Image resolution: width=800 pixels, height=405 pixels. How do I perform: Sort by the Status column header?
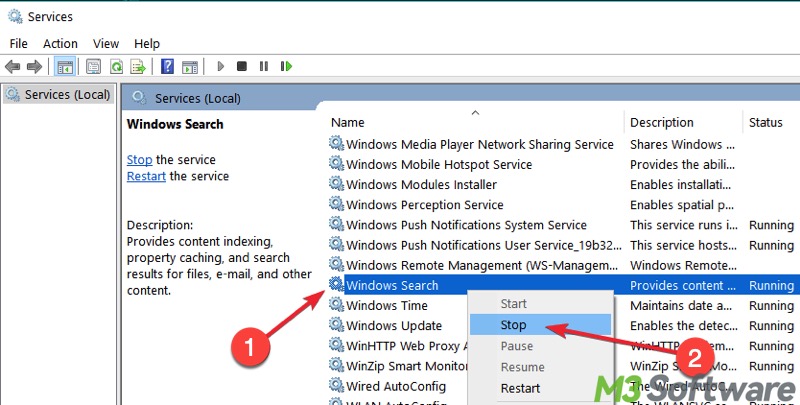(x=765, y=122)
